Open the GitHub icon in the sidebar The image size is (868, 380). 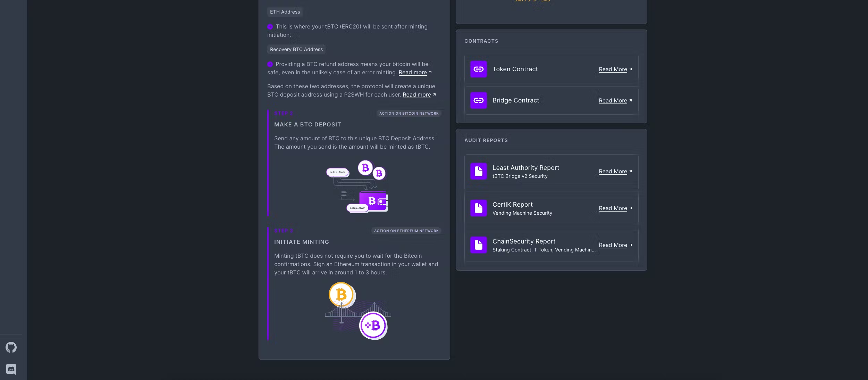pos(11,347)
